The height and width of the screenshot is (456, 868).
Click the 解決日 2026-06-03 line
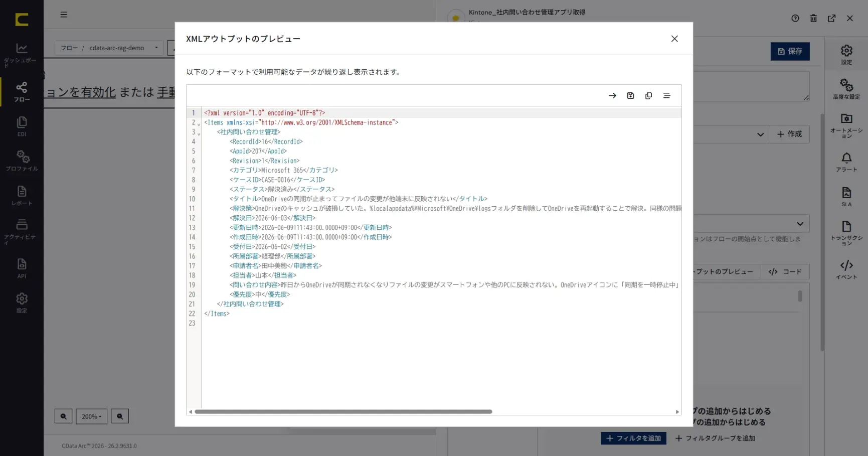[x=273, y=218]
